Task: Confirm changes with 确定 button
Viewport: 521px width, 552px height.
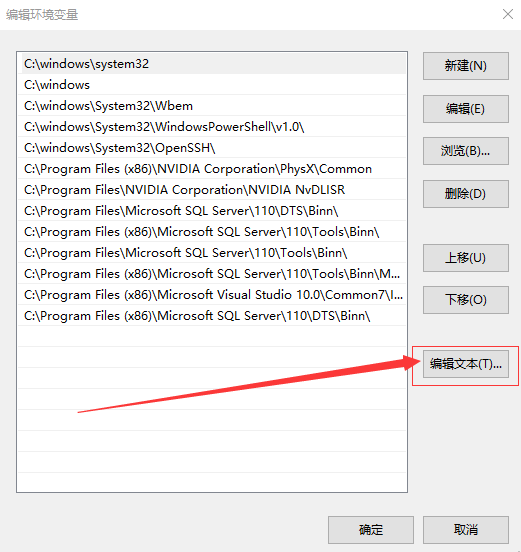Action: [x=371, y=530]
